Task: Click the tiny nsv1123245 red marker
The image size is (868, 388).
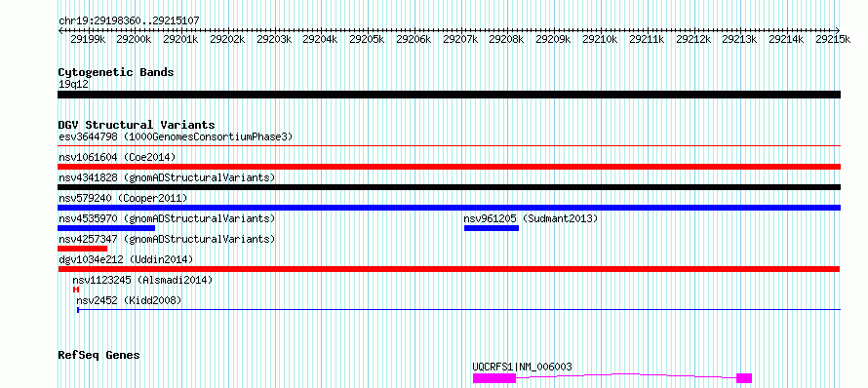Action: [76, 290]
